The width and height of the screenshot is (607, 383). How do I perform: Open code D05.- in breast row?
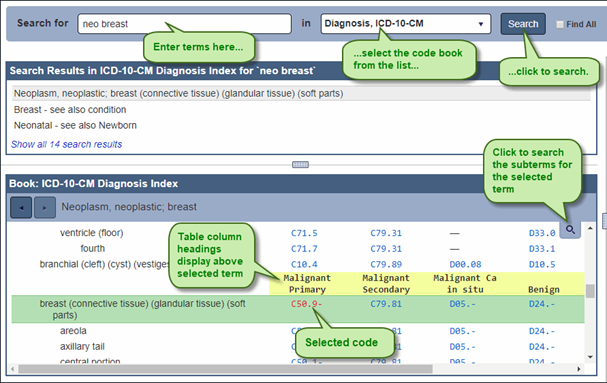tap(462, 304)
